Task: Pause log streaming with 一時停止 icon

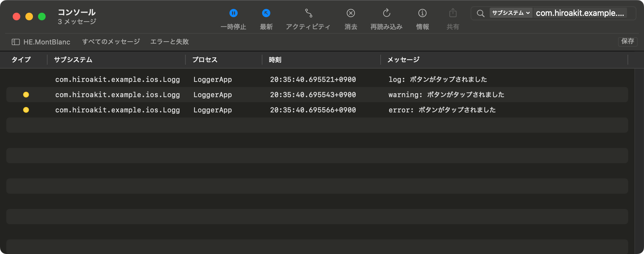Action: [234, 13]
